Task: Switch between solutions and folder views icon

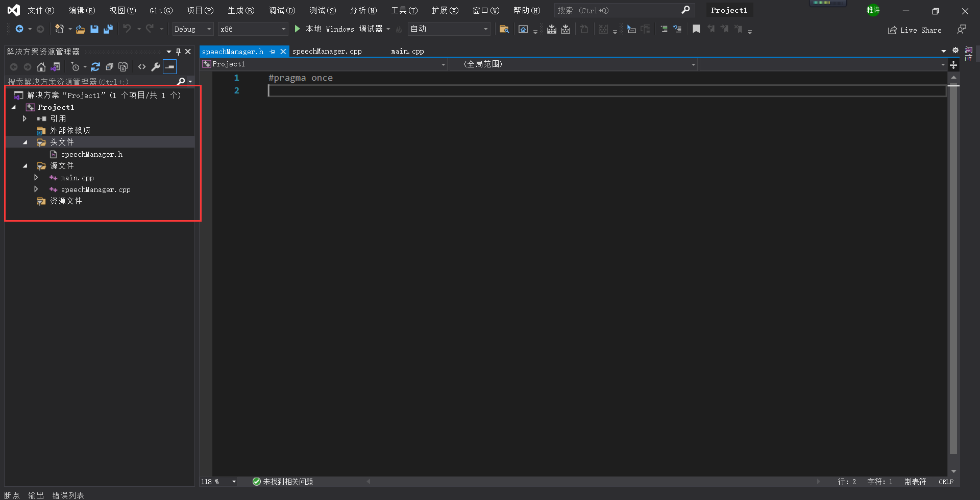Action: (56, 67)
